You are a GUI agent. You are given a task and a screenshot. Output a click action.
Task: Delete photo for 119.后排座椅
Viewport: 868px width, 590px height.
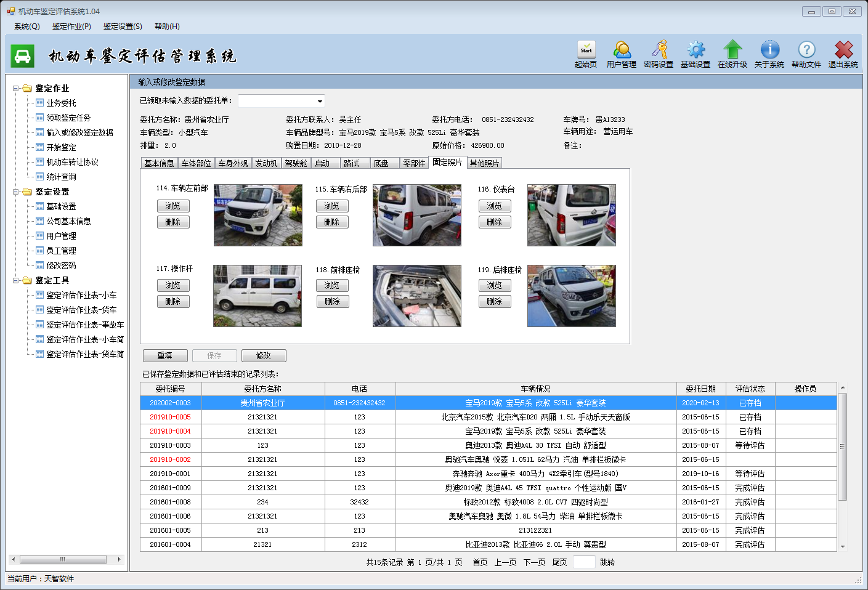point(495,301)
